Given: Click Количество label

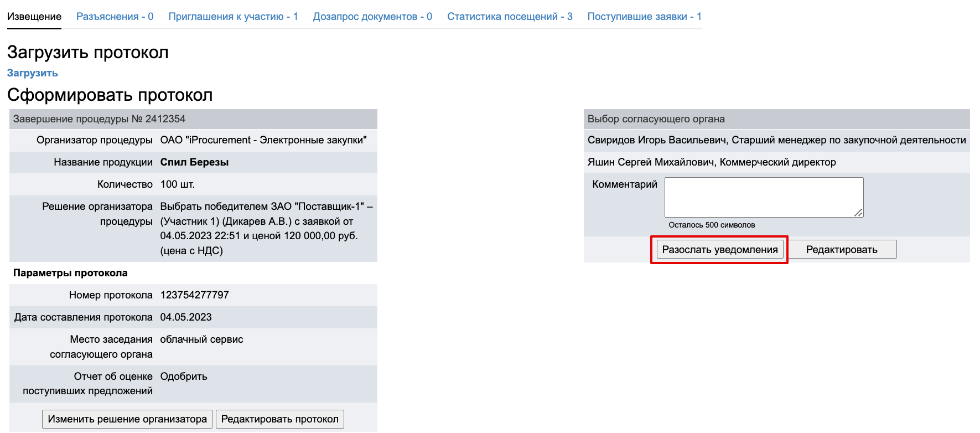Looking at the screenshot, I should click(x=125, y=184).
